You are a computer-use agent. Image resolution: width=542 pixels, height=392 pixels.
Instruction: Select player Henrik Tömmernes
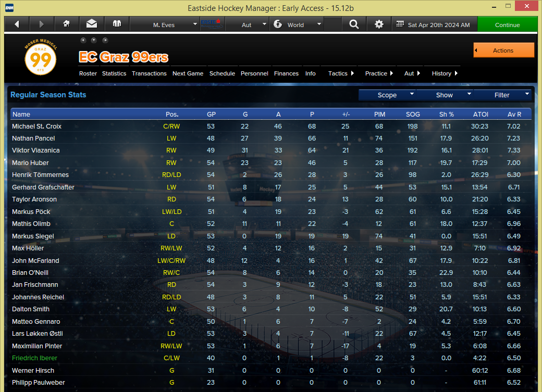pyautogui.click(x=40, y=175)
